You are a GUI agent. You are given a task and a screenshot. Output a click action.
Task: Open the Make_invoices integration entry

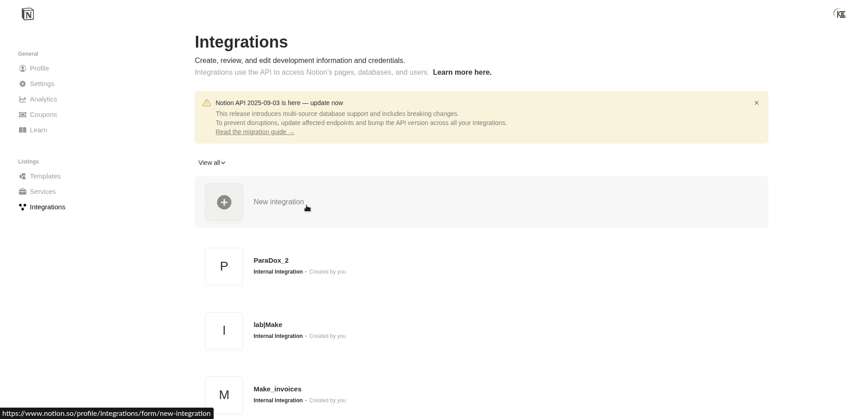click(x=277, y=389)
